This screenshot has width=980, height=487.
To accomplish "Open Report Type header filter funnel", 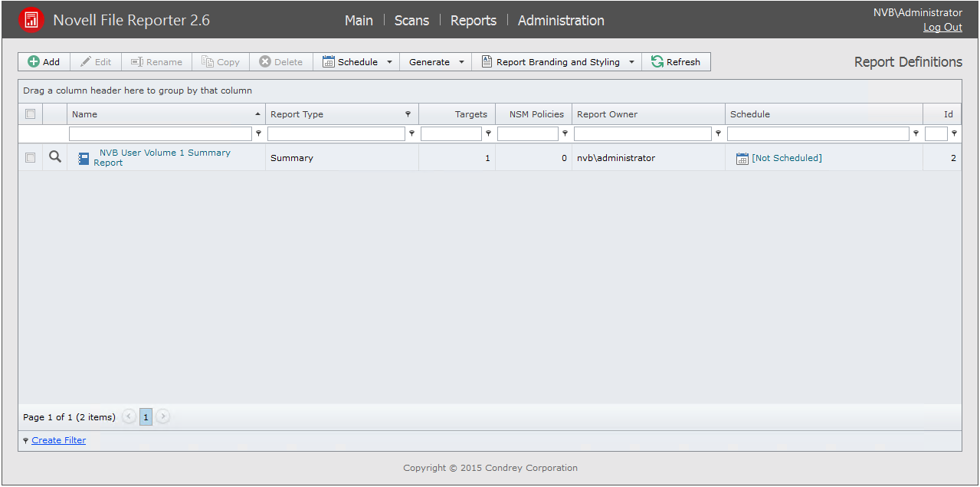I will click(408, 114).
